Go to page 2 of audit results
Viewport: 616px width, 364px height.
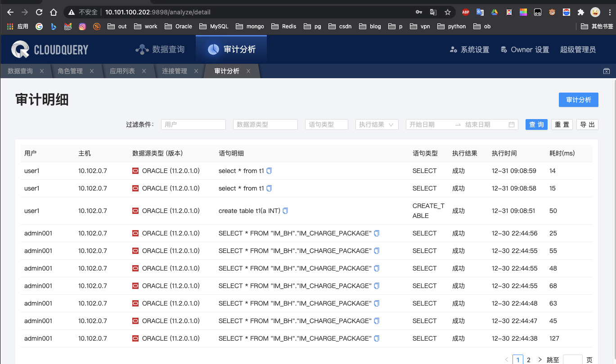coord(528,360)
